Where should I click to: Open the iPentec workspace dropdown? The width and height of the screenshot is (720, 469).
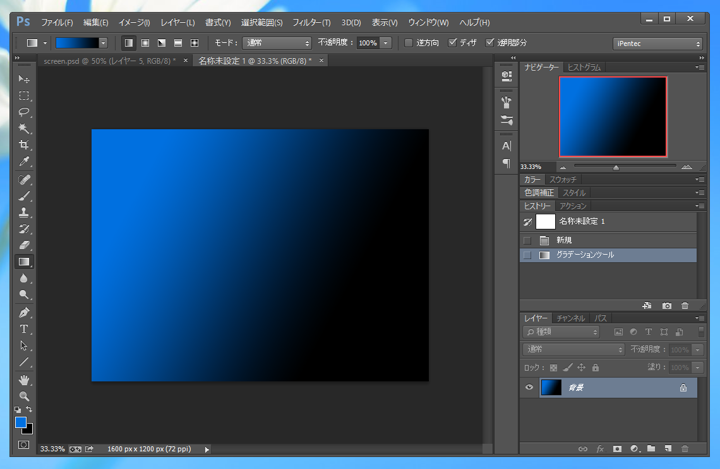pyautogui.click(x=658, y=44)
